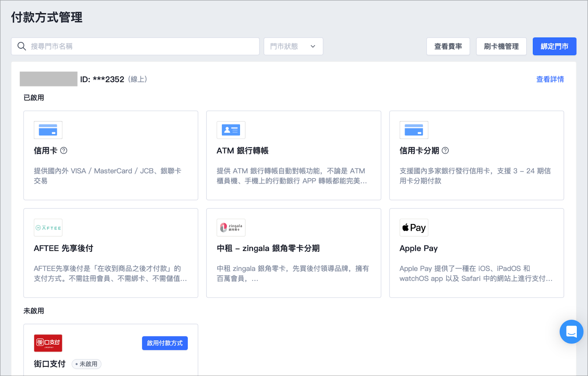Screen dimensions: 588x376
Task: Click the 信用卡分期 card icon
Action: 414,130
